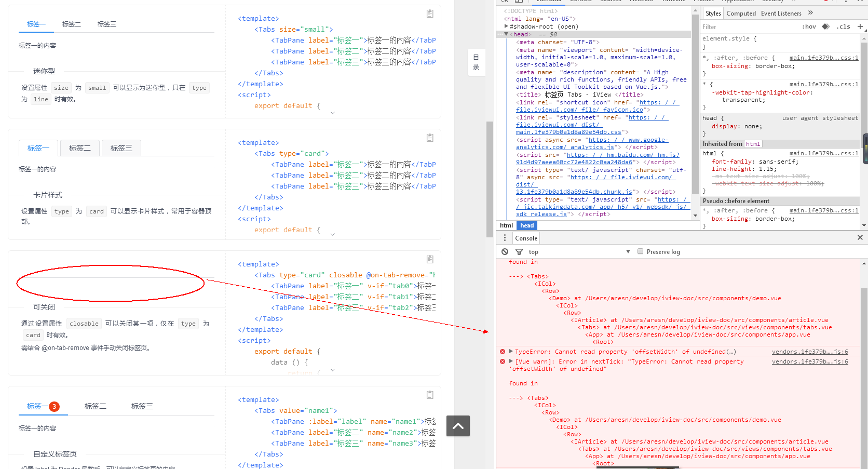Enable the Preserve log checkbox
This screenshot has width=868, height=469.
tap(640, 251)
